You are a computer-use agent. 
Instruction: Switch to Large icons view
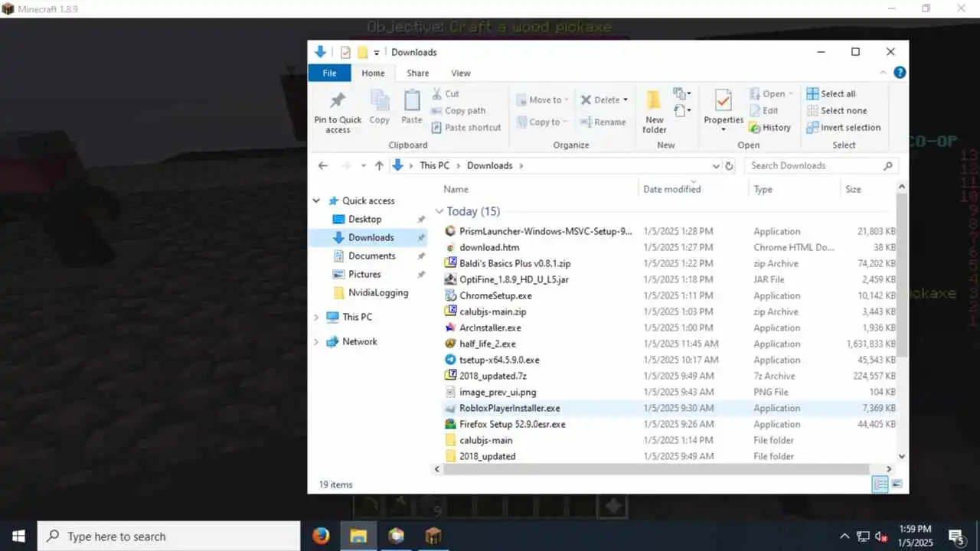tap(897, 484)
